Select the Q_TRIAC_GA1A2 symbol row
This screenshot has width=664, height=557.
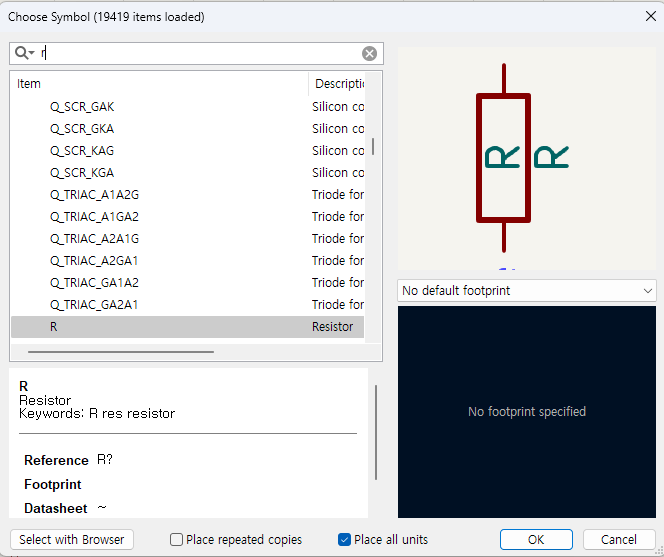[x=187, y=283]
